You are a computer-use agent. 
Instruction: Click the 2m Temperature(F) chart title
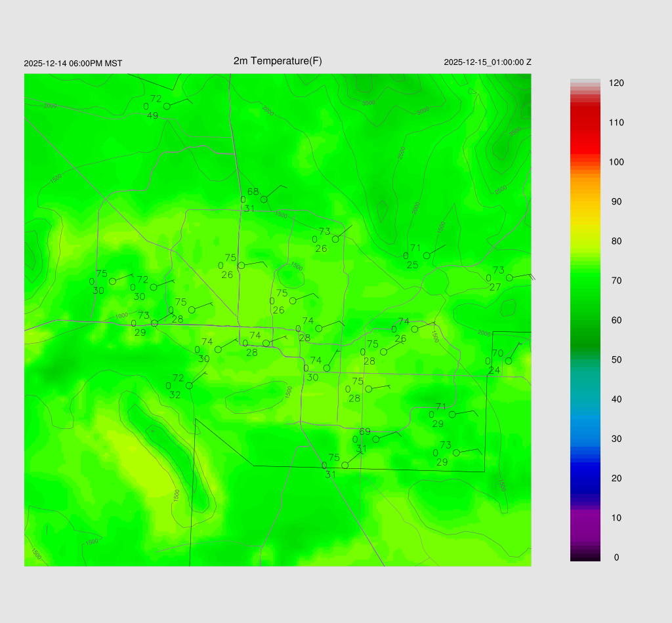pyautogui.click(x=278, y=61)
